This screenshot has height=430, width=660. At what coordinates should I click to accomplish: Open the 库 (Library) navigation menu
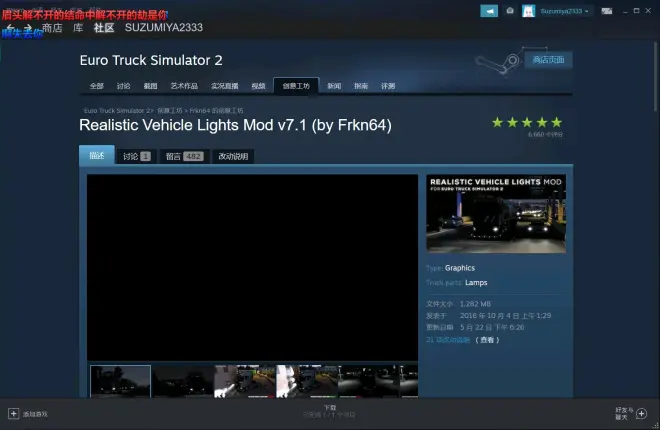coord(80,28)
